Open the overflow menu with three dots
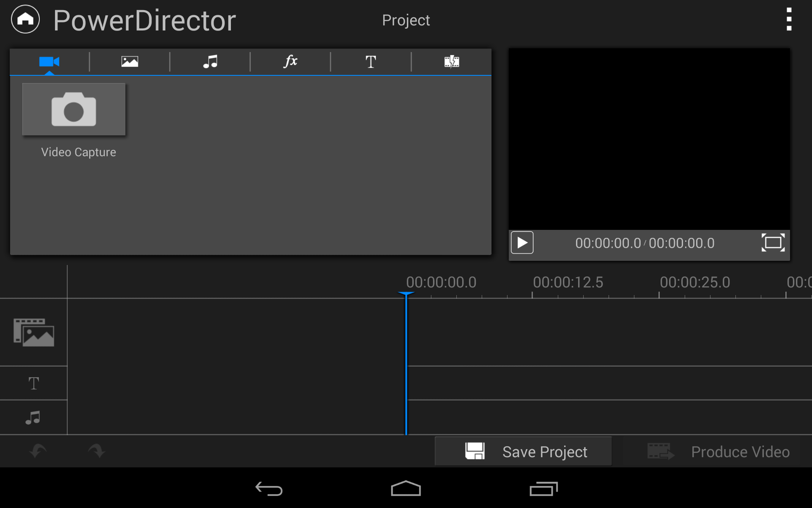The height and width of the screenshot is (508, 812). 788,19
